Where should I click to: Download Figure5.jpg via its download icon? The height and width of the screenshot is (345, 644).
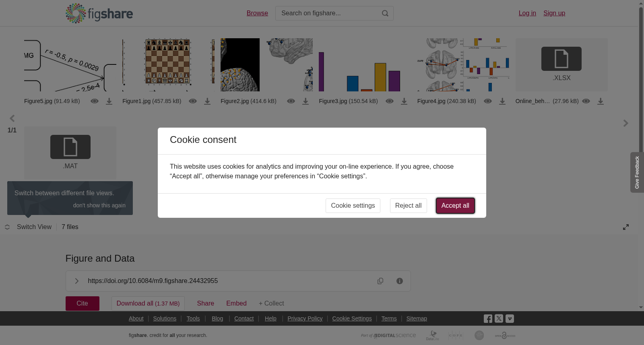pos(109,101)
